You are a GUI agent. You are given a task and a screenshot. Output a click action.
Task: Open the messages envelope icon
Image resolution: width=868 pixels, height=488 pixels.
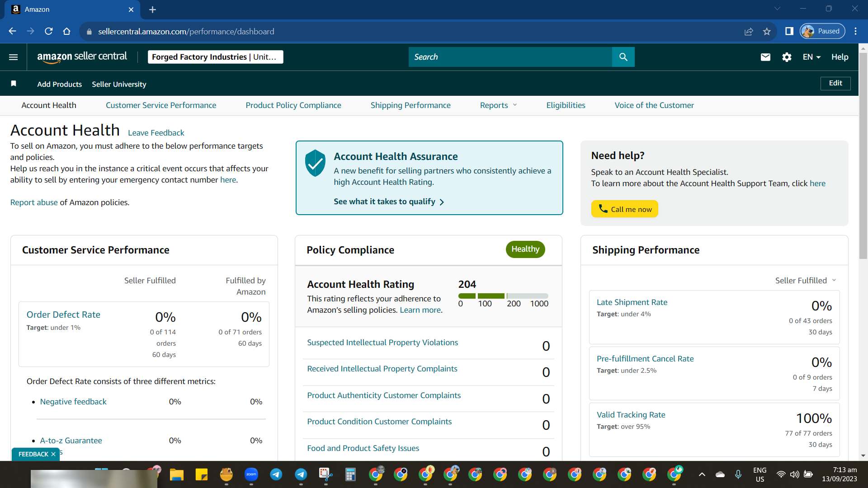click(765, 57)
